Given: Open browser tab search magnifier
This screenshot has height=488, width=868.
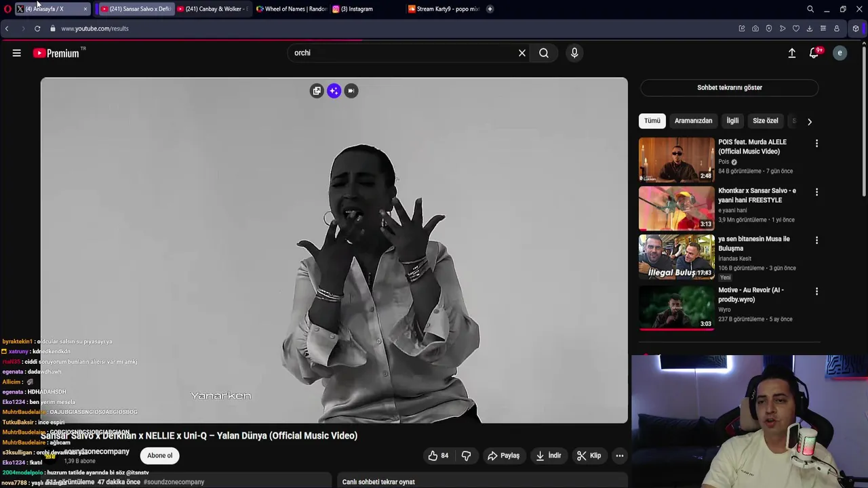Looking at the screenshot, I should click(810, 9).
